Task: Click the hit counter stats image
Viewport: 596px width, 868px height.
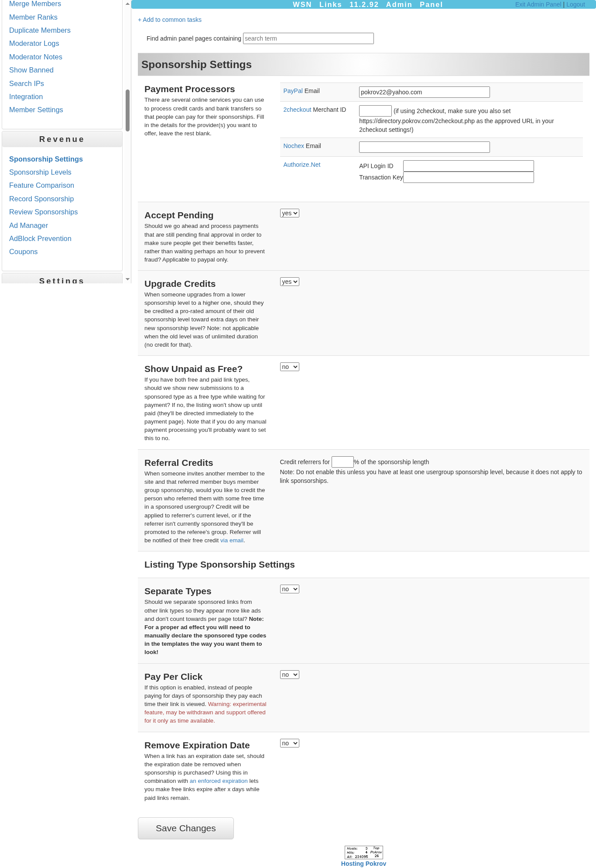Action: (364, 852)
